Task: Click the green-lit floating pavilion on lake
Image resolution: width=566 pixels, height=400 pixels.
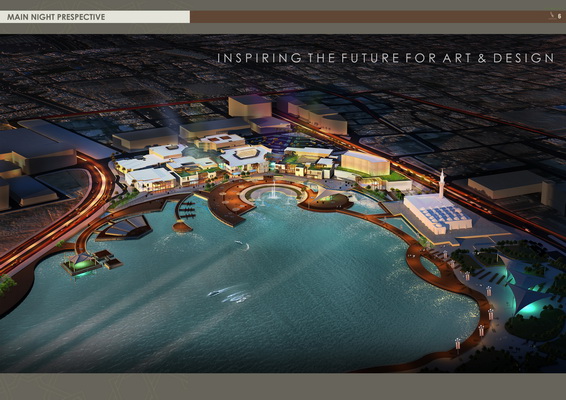Action: [80, 263]
